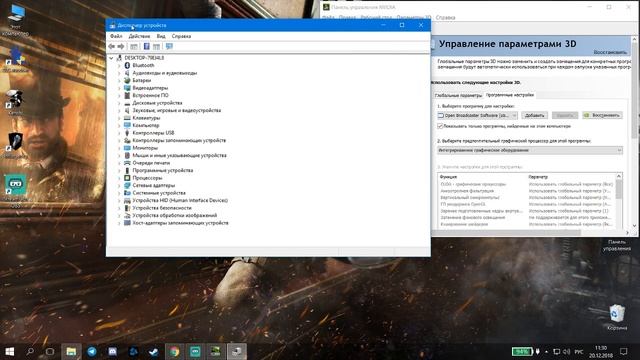Click the Видеоадаптеры category icon
This screenshot has height=360, width=640.
point(127,88)
